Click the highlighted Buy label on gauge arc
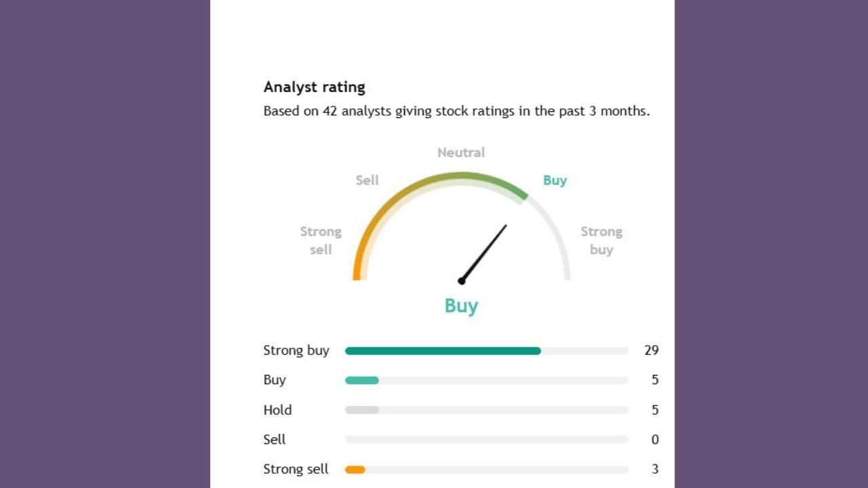 coord(555,180)
